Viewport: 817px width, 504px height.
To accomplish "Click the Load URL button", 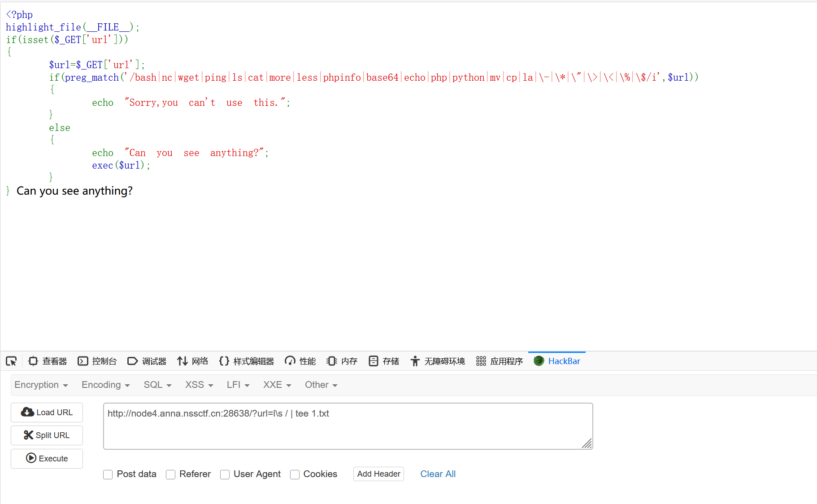I will coord(47,412).
